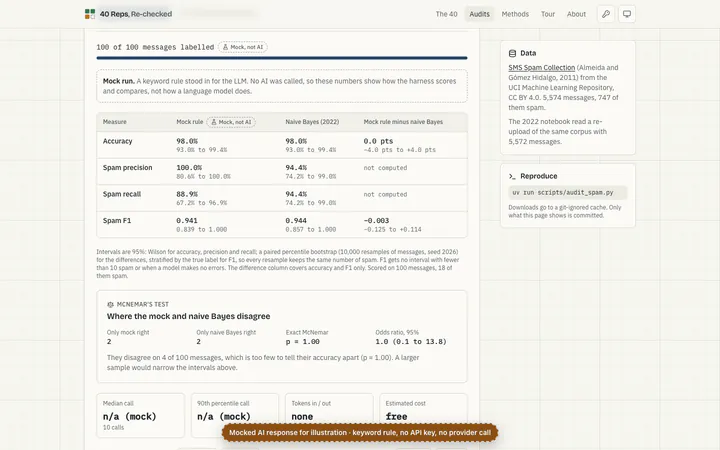Open the About page
This screenshot has height=450, width=720.
point(576,14)
